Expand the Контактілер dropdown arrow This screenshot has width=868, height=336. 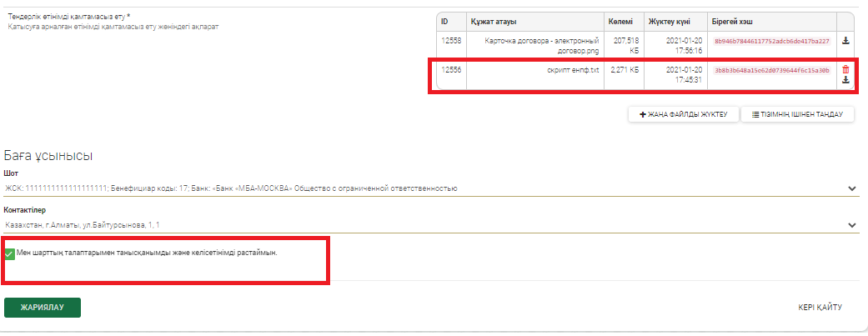click(x=851, y=225)
